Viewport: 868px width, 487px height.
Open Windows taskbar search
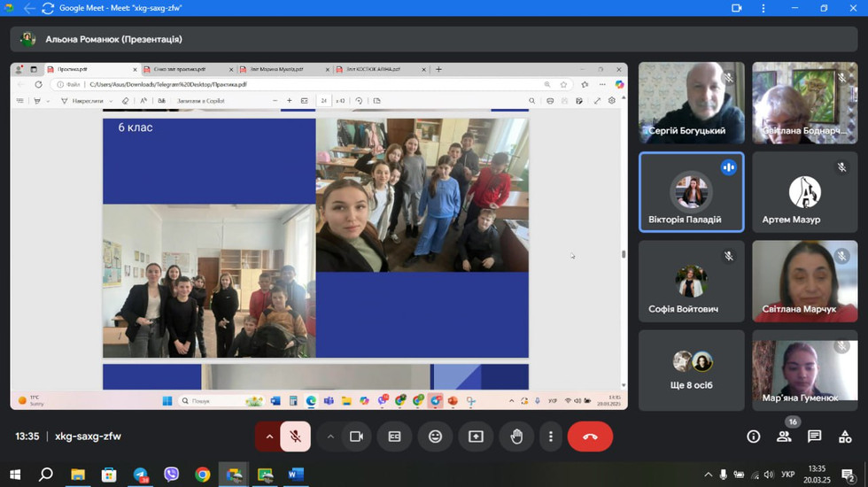tap(46, 475)
